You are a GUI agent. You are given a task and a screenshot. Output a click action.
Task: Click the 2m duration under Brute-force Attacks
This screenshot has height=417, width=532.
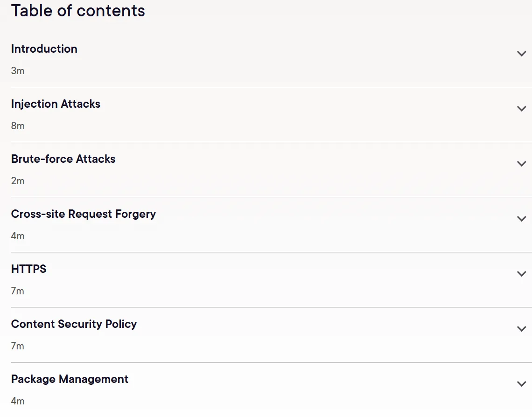tap(18, 181)
